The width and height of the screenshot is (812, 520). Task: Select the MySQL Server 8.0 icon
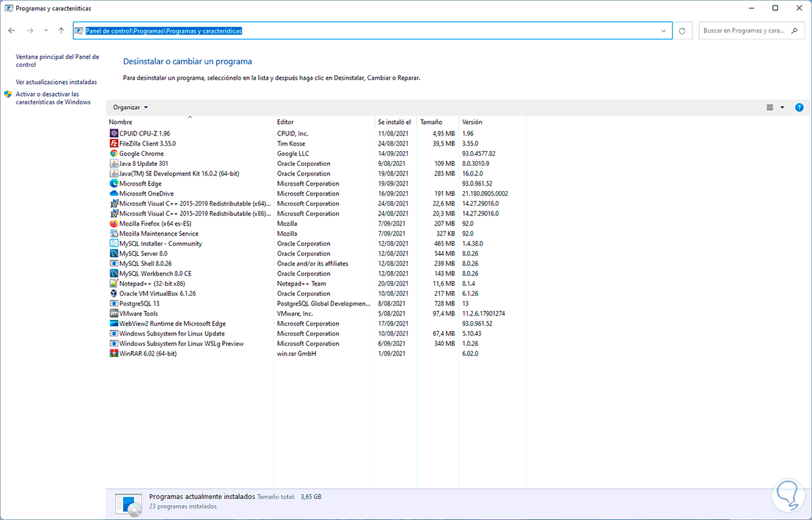(x=114, y=253)
